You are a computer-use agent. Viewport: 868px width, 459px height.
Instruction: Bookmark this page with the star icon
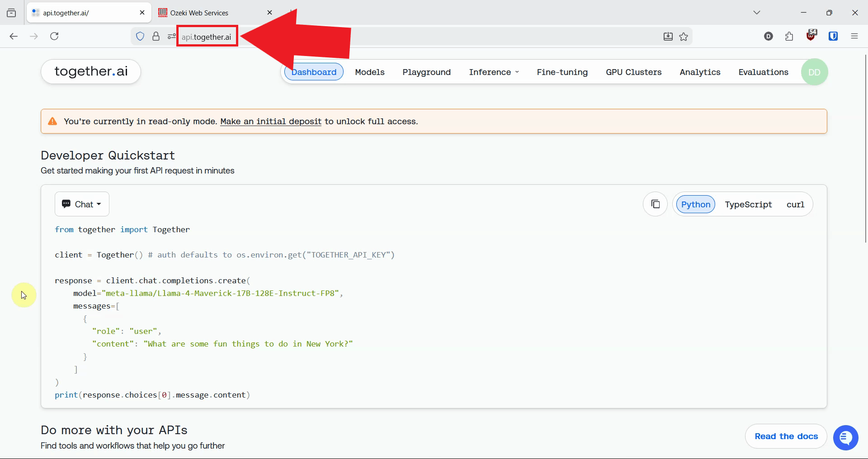tap(684, 37)
